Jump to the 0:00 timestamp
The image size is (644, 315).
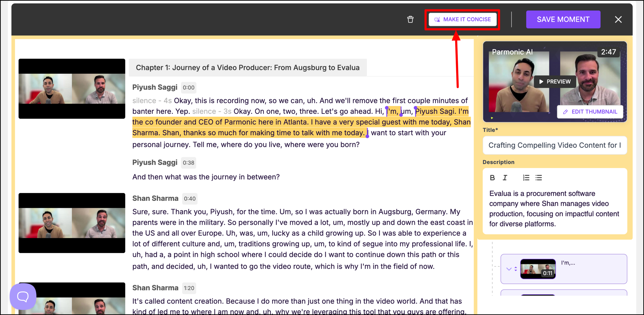[188, 87]
